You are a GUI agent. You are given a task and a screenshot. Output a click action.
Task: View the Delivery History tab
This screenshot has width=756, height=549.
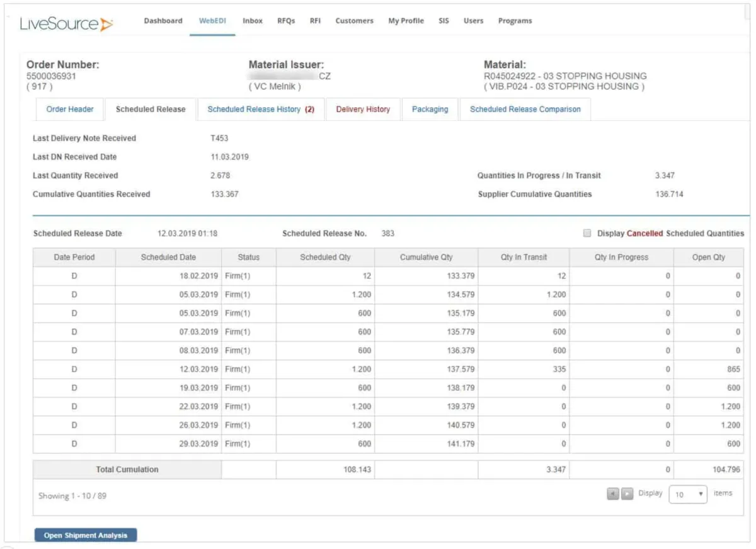tap(363, 109)
